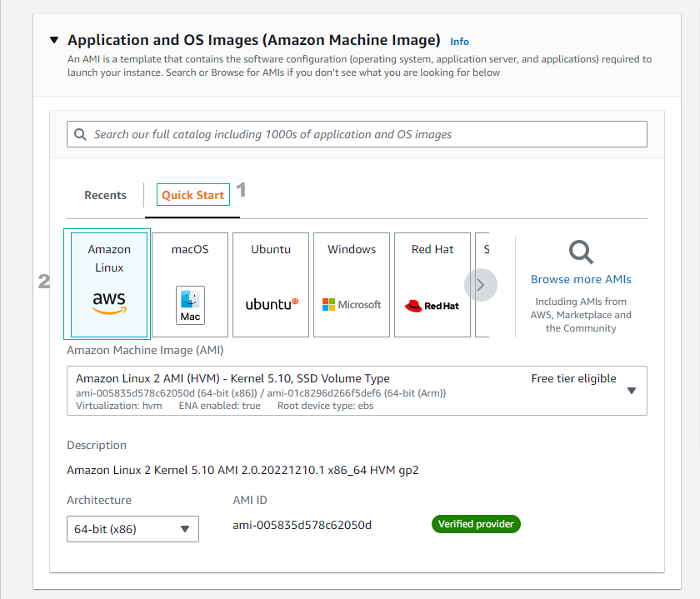Click the AMI ID value ami-005835d578c62050d

click(x=302, y=525)
